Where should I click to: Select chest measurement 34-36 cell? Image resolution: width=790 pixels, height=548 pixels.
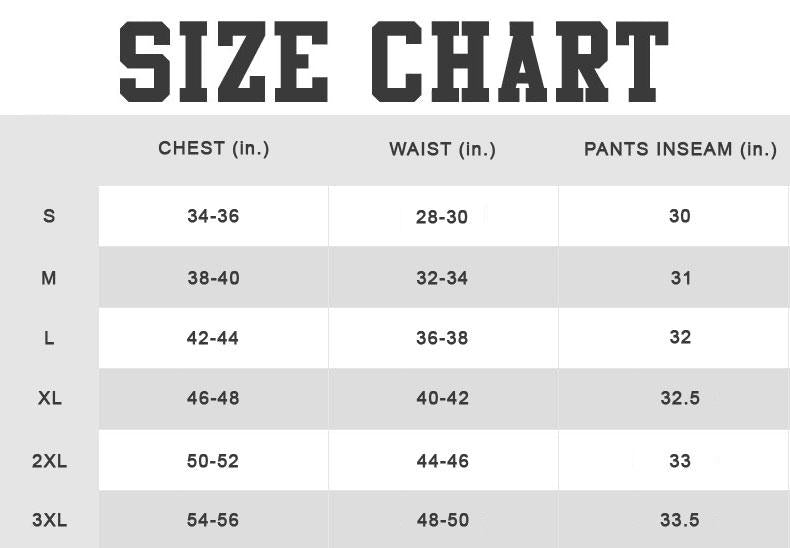coord(213,216)
